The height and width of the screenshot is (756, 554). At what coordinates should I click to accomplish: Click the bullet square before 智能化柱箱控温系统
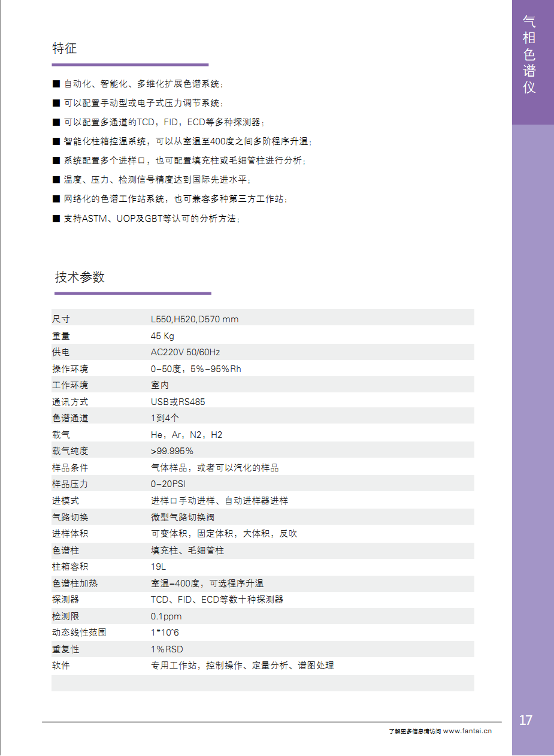pos(56,141)
